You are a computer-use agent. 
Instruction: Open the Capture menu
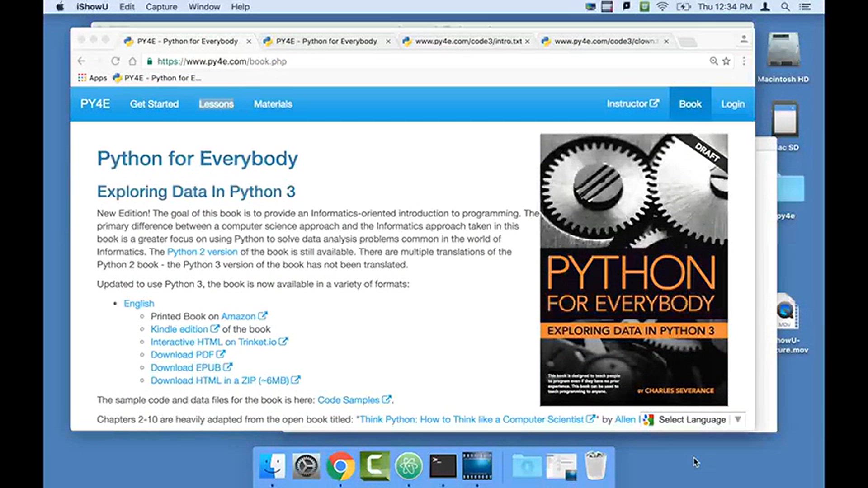161,7
